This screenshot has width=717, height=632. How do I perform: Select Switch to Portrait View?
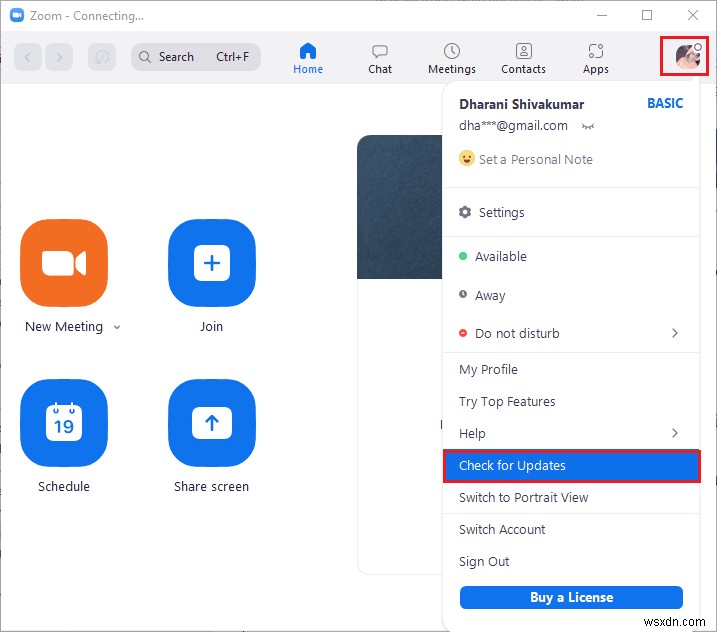572,498
